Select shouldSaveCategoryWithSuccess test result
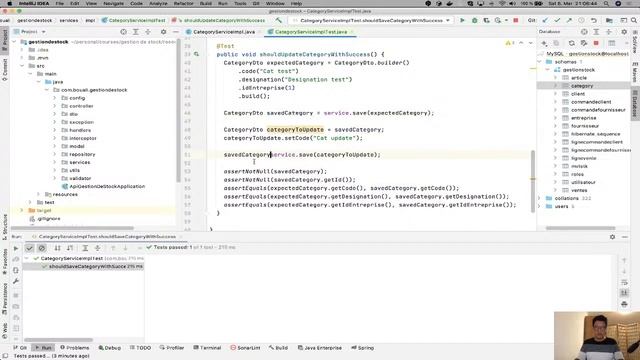The image size is (640, 360). click(84, 267)
